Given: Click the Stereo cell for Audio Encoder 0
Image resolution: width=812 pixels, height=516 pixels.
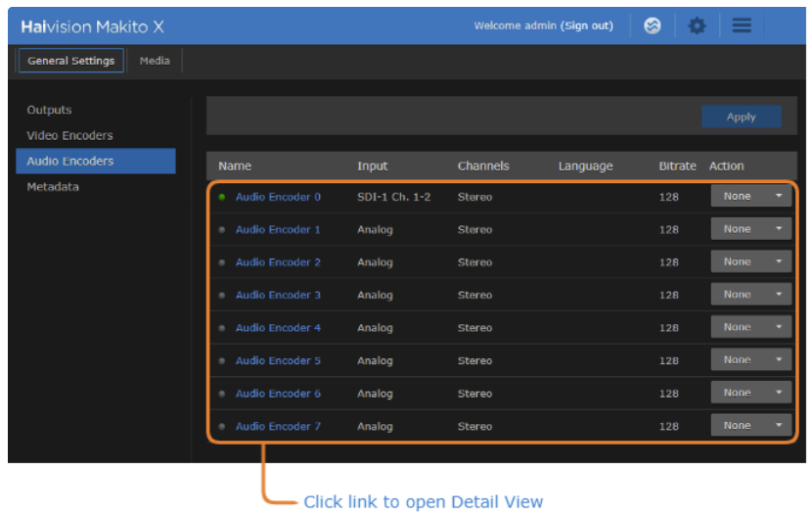Looking at the screenshot, I should (x=474, y=197).
